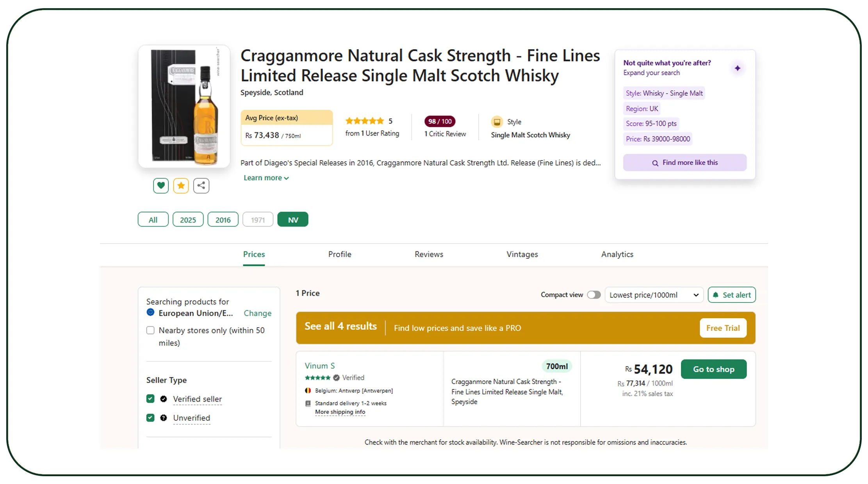The width and height of the screenshot is (868, 484).
Task: Select the 2016 vintage pill
Action: tap(223, 219)
